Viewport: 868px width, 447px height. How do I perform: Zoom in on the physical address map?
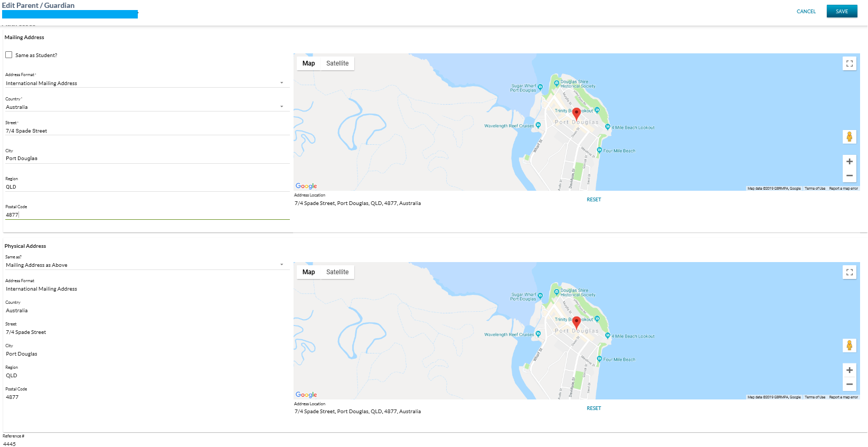click(x=849, y=370)
